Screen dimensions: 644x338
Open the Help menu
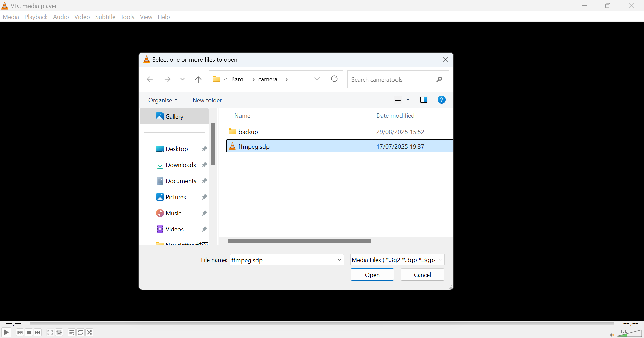point(164,17)
